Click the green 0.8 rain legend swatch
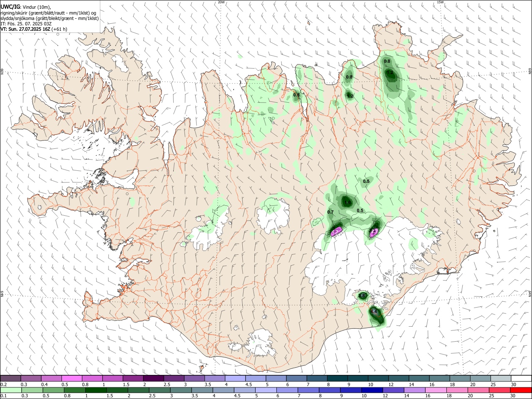The height and width of the screenshot is (399, 532). (x=75, y=390)
